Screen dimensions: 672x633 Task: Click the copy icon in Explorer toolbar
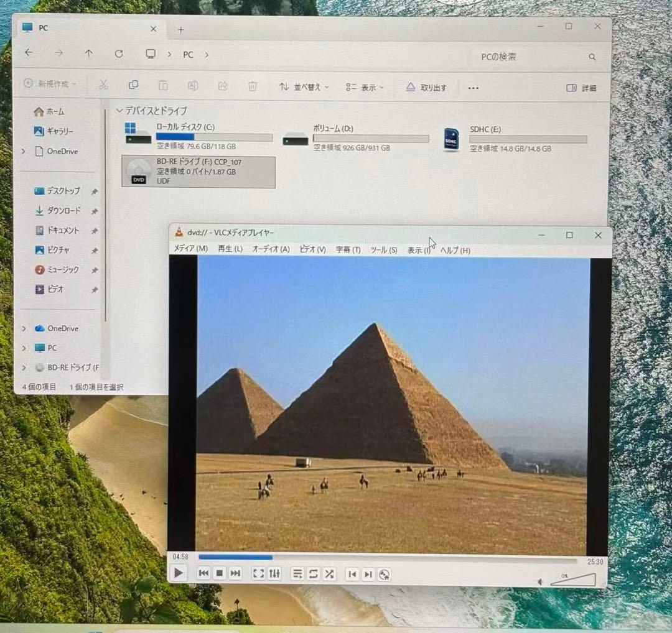(133, 85)
